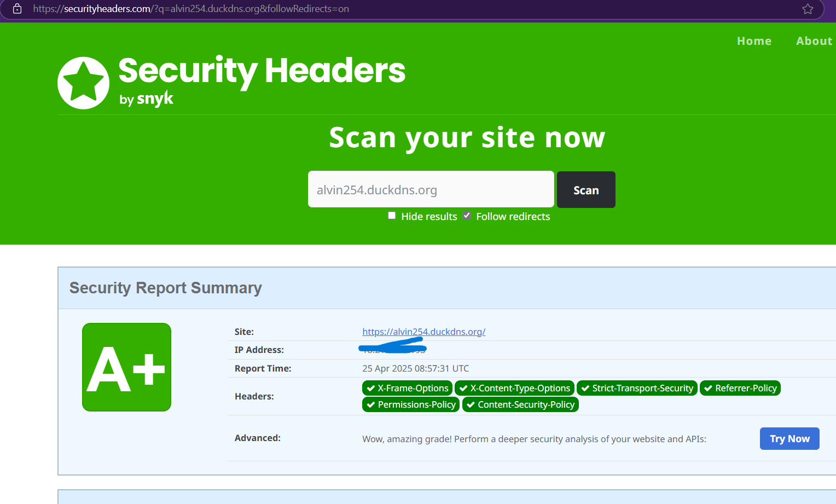Disable the Follow redirects checkbox

click(x=467, y=216)
